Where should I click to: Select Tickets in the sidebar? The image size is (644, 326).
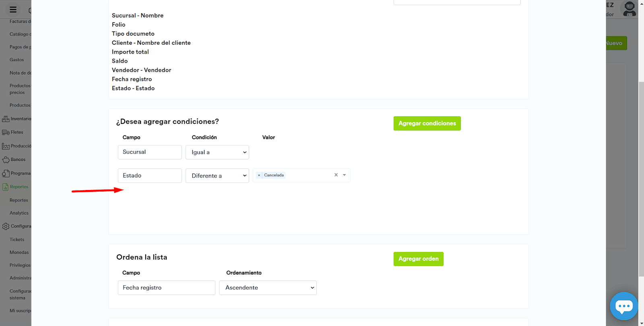tap(17, 240)
